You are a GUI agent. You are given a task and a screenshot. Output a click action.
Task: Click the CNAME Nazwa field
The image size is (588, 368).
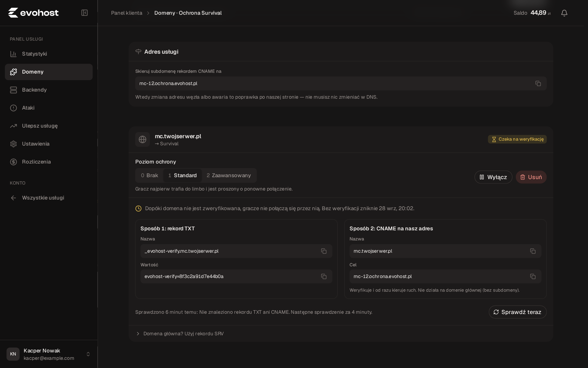click(x=445, y=251)
